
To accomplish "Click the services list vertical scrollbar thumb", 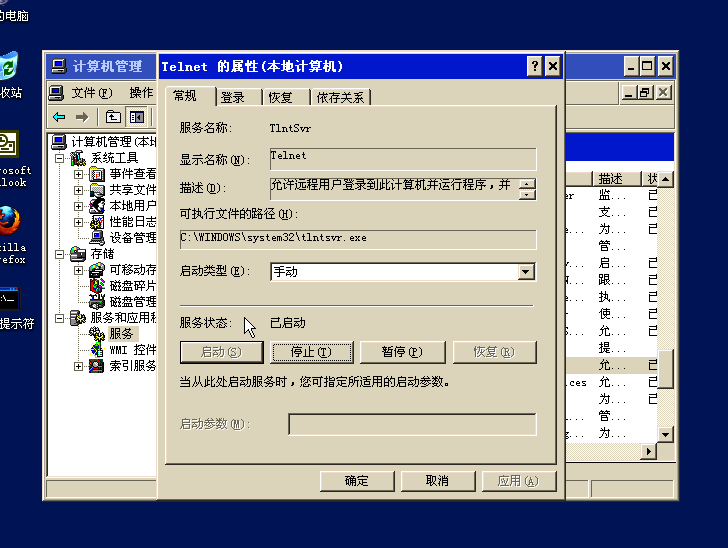I will pyautogui.click(x=665, y=369).
